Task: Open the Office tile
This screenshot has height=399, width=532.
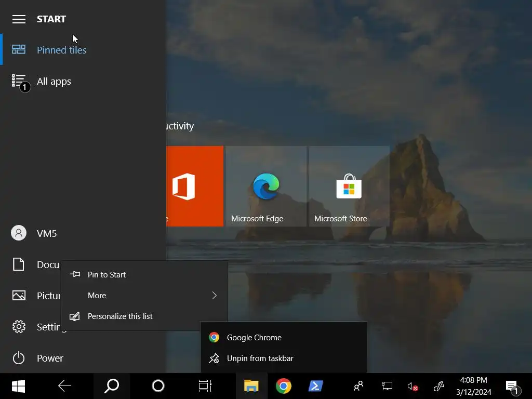Action: 195,186
